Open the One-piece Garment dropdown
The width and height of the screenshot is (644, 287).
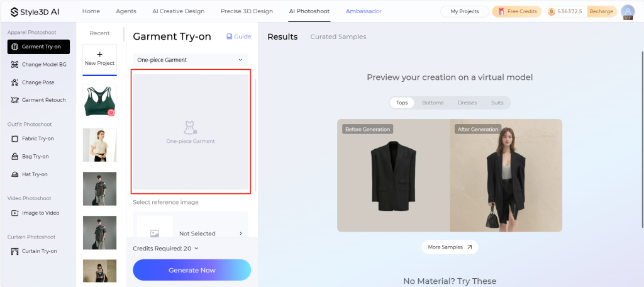191,60
